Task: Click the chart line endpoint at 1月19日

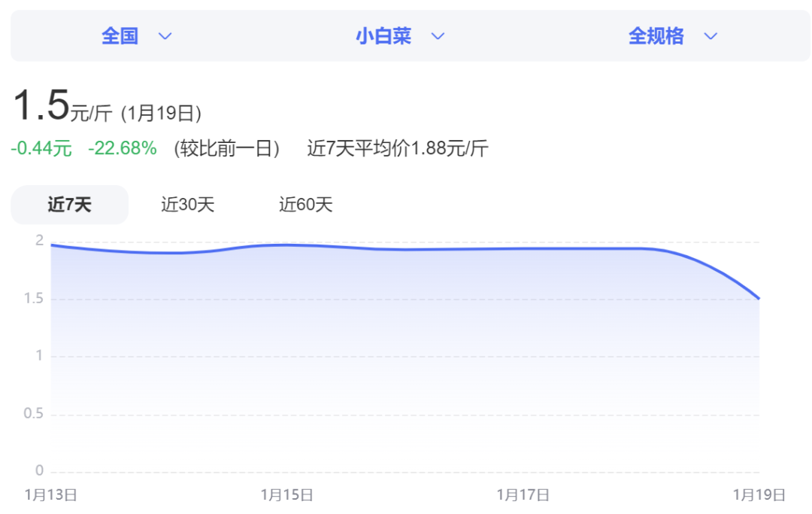Action: [759, 299]
